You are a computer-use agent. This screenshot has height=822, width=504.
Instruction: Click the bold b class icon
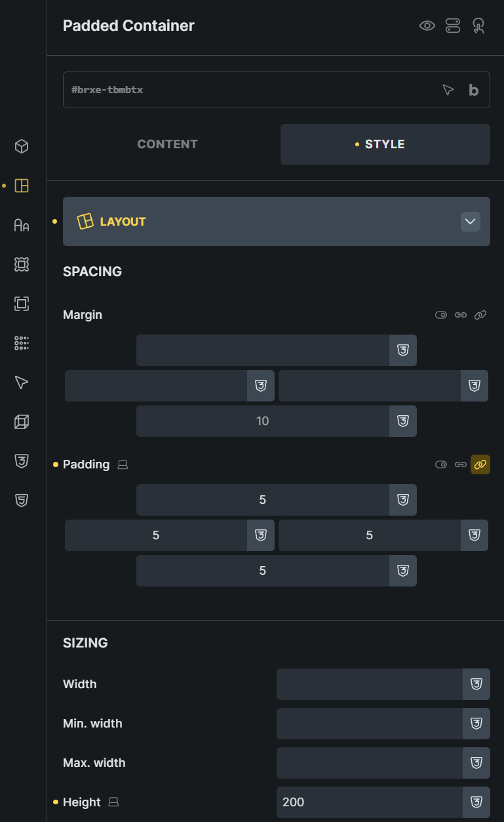474,90
